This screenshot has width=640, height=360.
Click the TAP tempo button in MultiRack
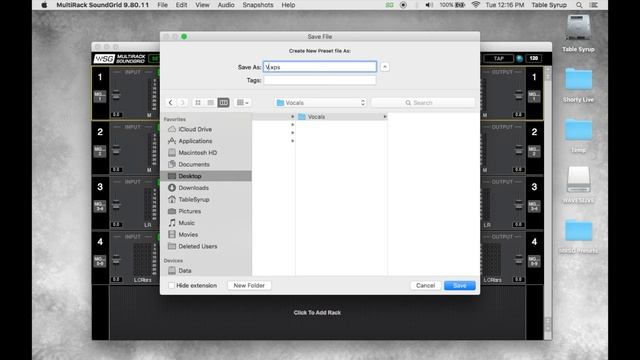[498, 58]
